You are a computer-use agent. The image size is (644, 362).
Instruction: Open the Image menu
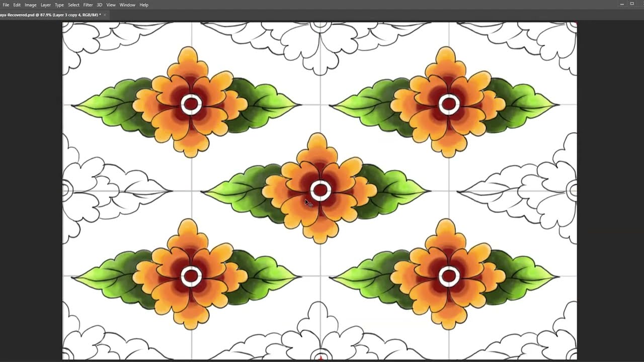(x=30, y=5)
